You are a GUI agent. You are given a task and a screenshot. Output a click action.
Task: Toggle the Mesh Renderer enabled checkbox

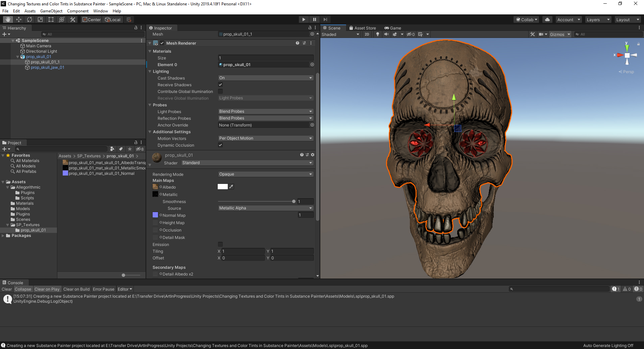tap(162, 43)
